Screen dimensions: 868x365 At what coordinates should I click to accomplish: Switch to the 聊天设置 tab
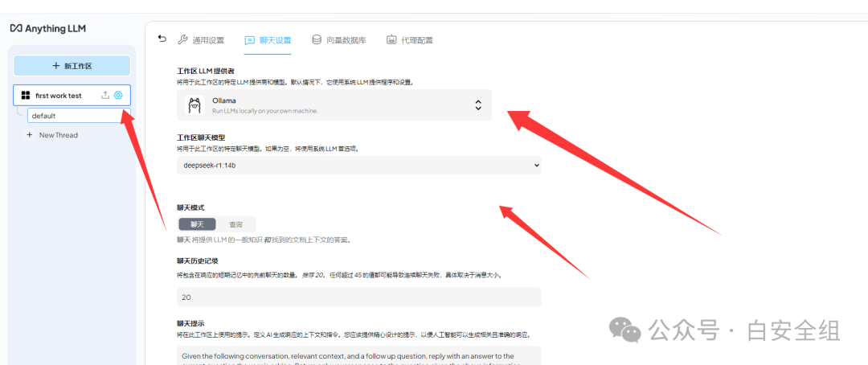(x=268, y=39)
